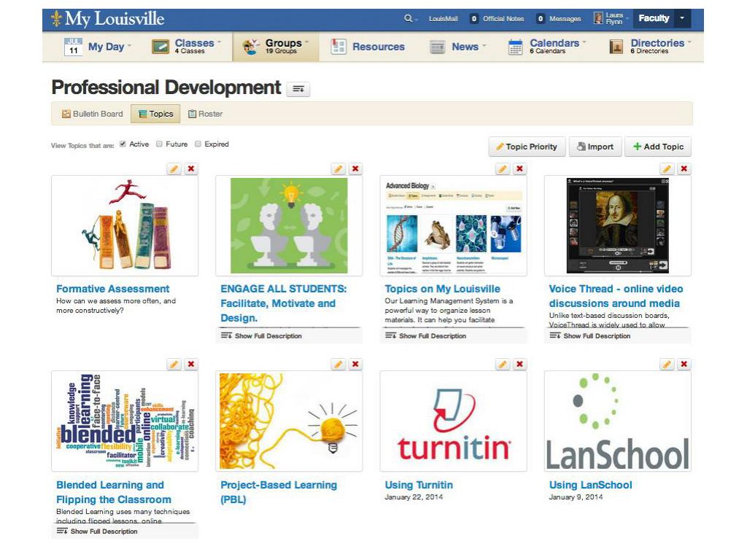Click the fleur-de-lis logo icon
This screenshot has width=747, height=560.
(57, 18)
